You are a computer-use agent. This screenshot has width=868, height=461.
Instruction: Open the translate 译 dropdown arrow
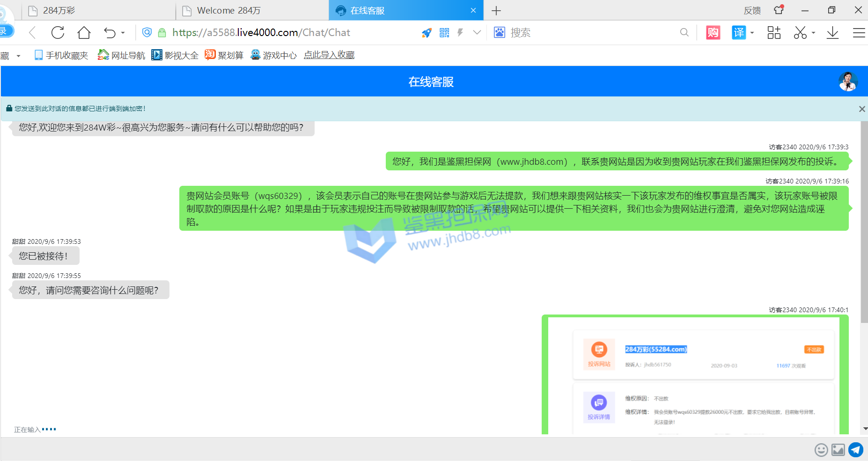[752, 33]
